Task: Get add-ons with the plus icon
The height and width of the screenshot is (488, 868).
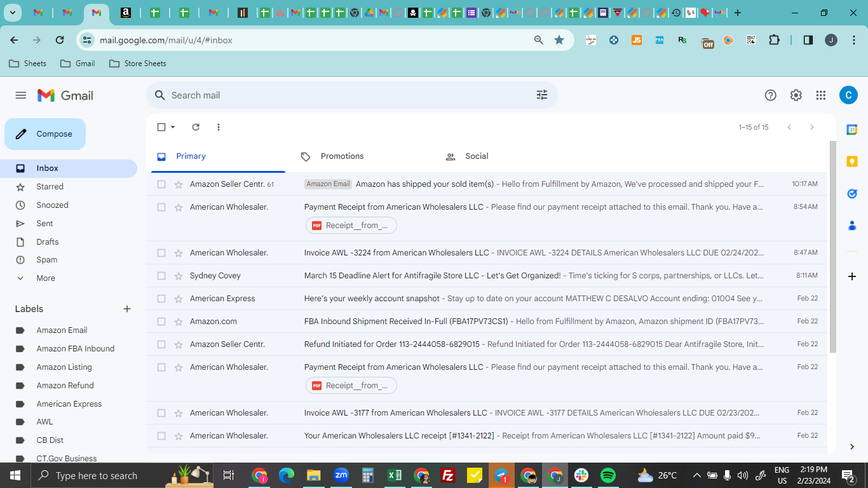Action: point(852,276)
